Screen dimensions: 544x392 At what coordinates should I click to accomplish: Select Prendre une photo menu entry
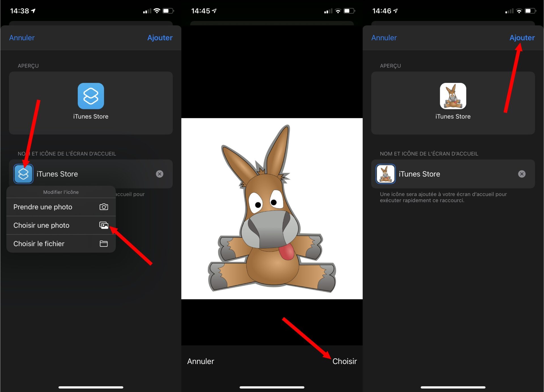coord(61,207)
